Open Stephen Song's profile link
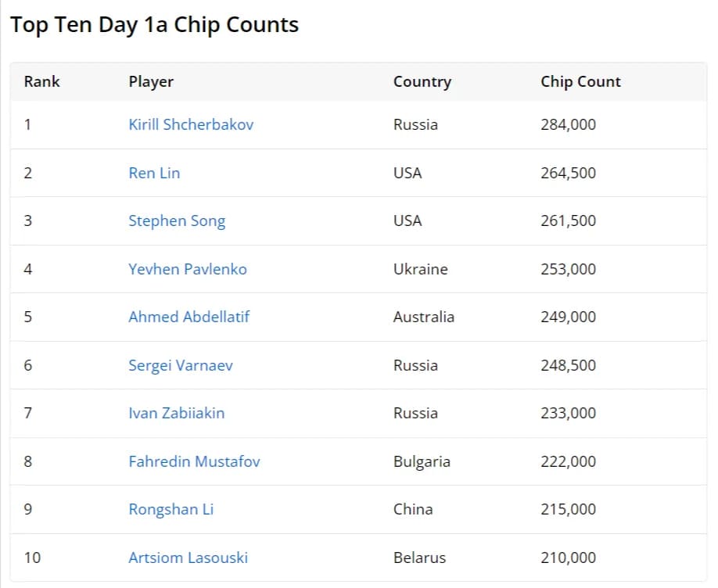 pos(177,220)
